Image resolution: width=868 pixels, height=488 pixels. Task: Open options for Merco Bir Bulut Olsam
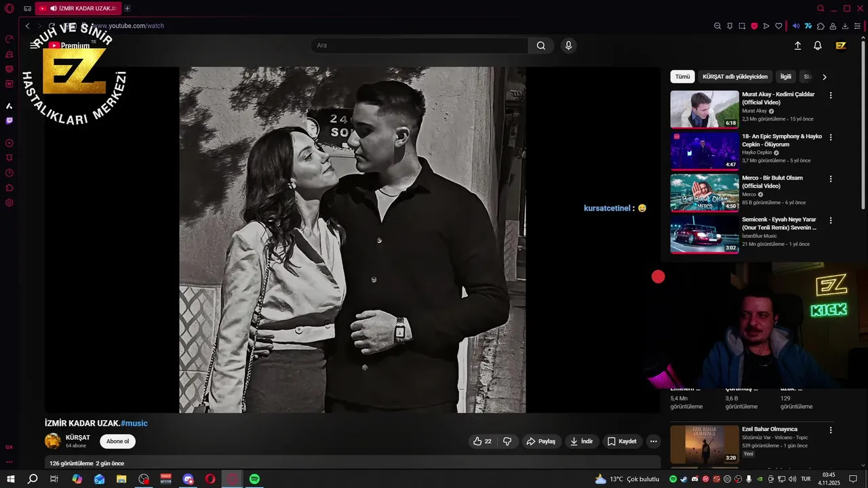[831, 179]
